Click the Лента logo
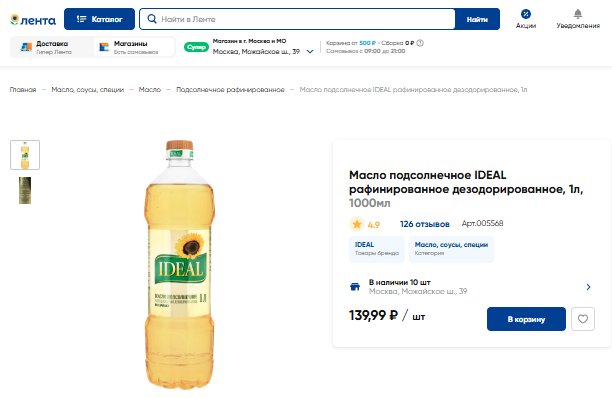The width and height of the screenshot is (612, 398). coord(33,20)
